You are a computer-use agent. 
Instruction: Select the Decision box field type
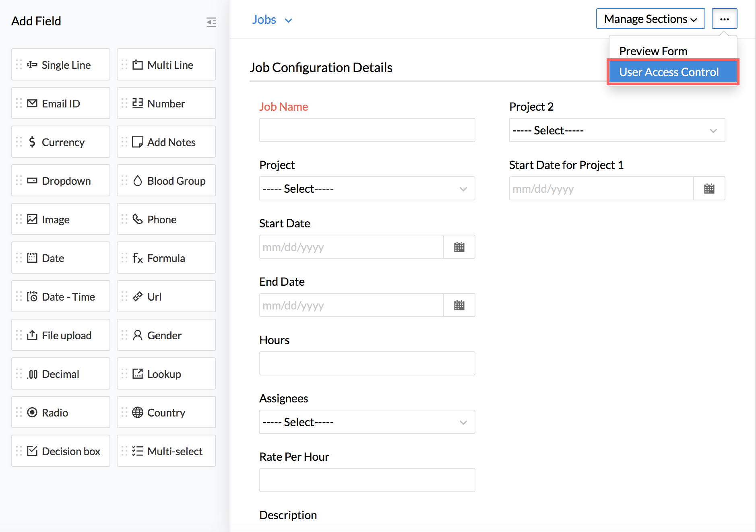coord(61,451)
